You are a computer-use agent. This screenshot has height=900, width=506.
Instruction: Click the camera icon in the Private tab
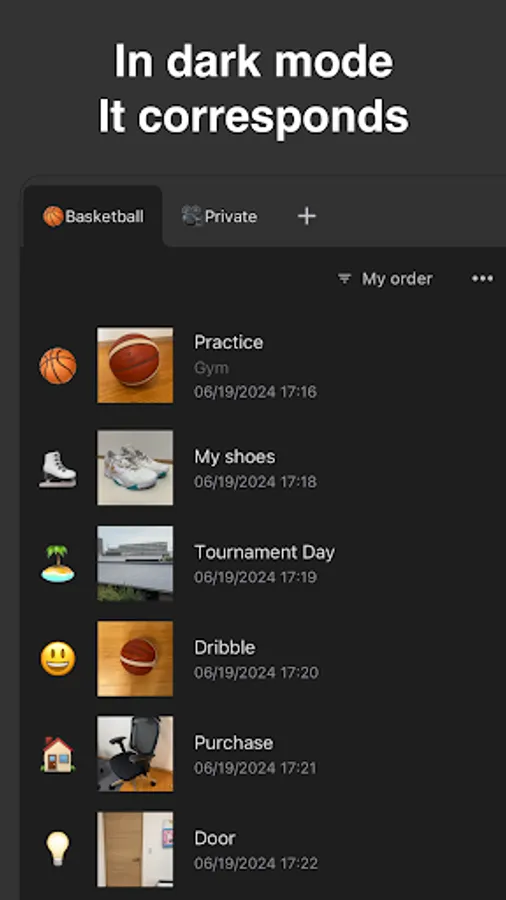192,216
